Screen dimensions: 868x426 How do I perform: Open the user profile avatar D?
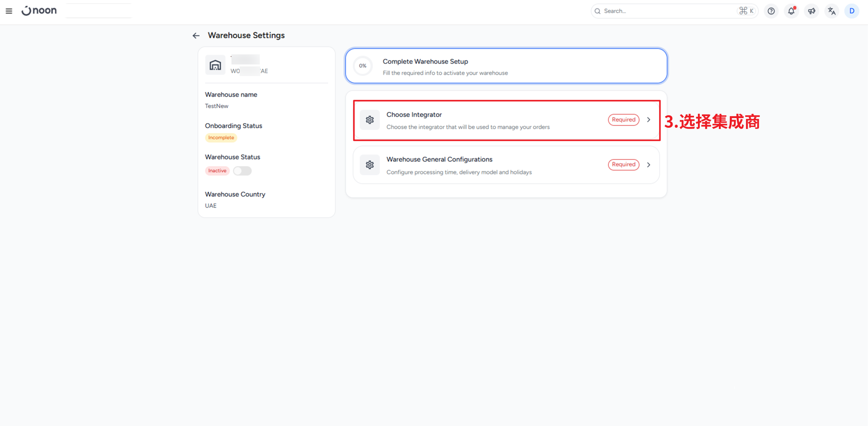852,11
